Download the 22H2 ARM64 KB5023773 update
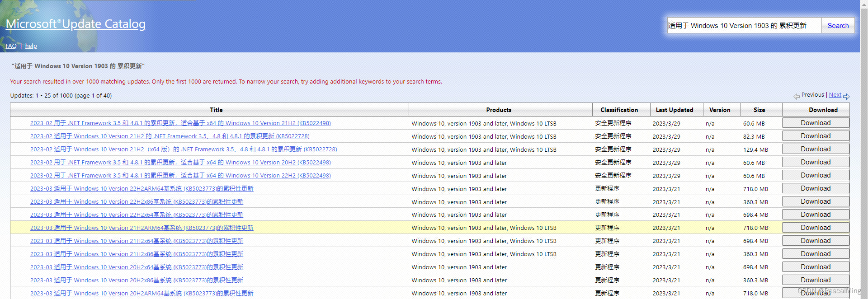Screen dimensions: 868x299 click(816, 188)
